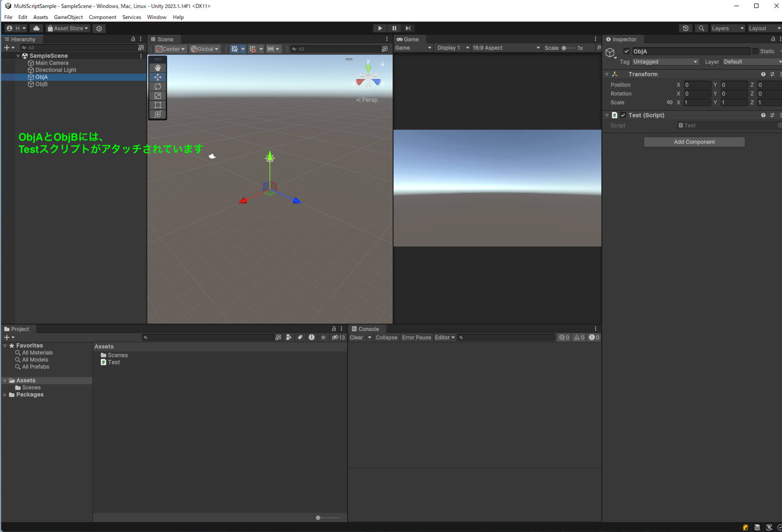Collapse the SampleScene hierarchy node
This screenshot has height=532, width=782.
18,56
